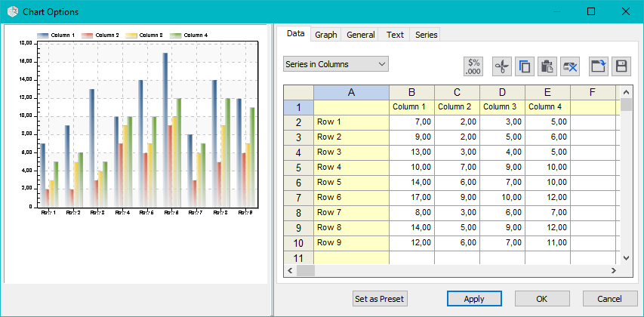The width and height of the screenshot is (644, 317).
Task: Select the Text tab
Action: pos(395,35)
